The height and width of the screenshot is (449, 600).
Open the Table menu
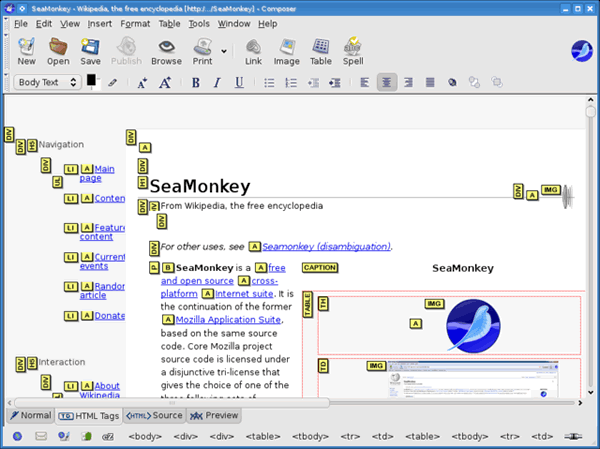pos(170,24)
